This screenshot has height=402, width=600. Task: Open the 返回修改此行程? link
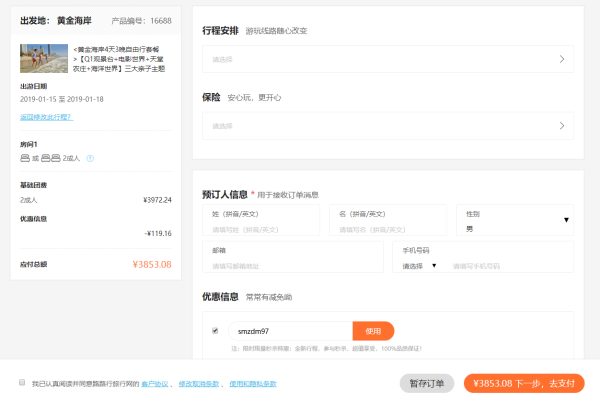[x=46, y=117]
